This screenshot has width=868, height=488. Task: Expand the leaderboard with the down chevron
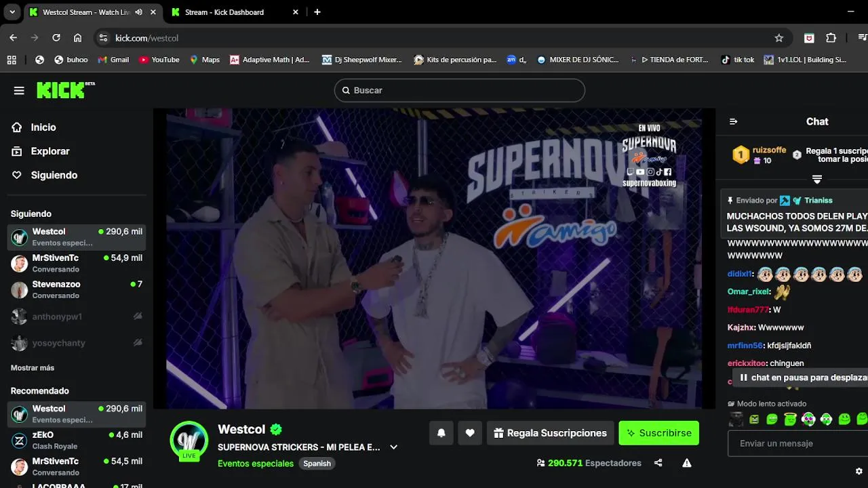pyautogui.click(x=817, y=179)
